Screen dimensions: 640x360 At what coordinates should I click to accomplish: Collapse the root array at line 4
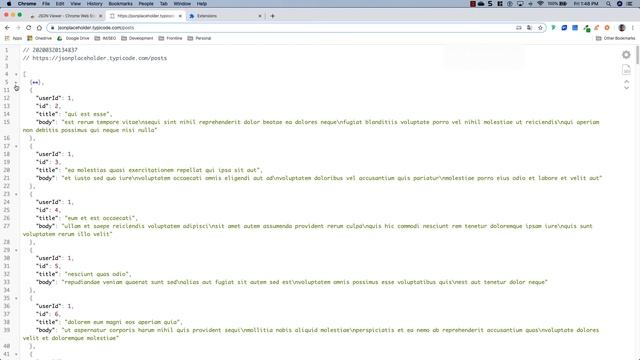pos(16,74)
